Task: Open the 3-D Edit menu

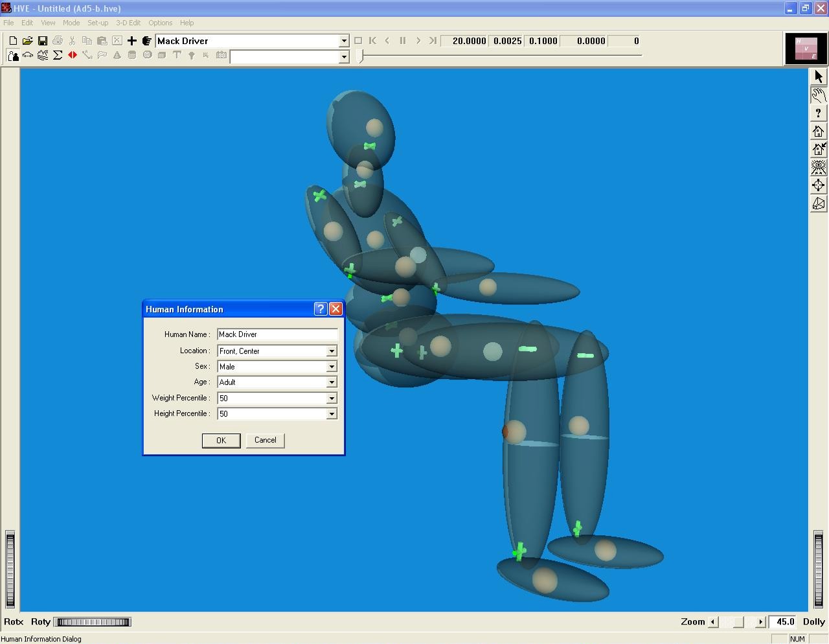Action: (128, 23)
